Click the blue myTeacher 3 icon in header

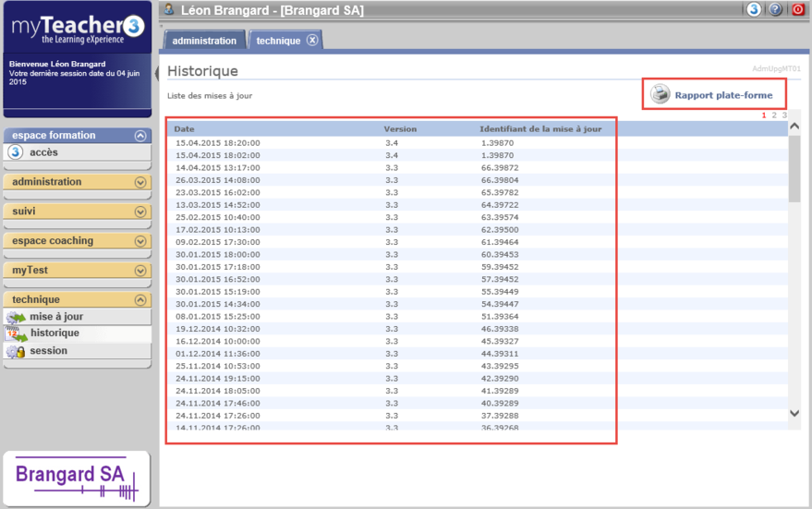click(x=754, y=10)
